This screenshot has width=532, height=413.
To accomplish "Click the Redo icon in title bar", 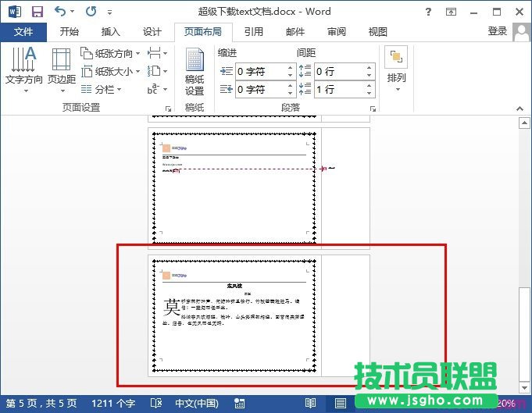I will [x=91, y=12].
